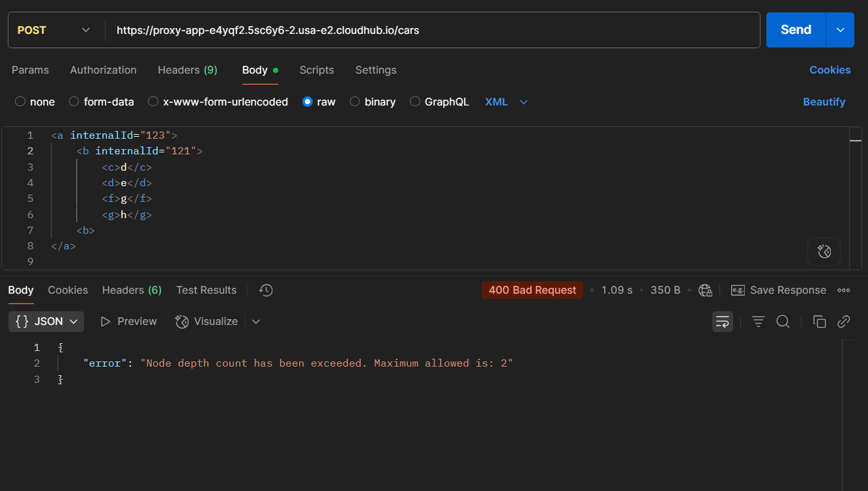Image resolution: width=868 pixels, height=491 pixels.
Task: Toggle the wrap lines icon in response
Action: (x=722, y=322)
